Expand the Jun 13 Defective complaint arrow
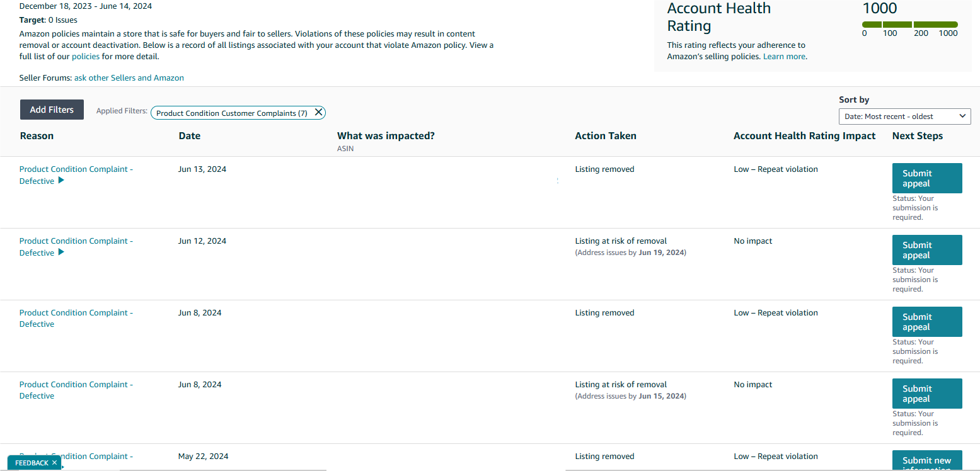This screenshot has height=471, width=980. coord(61,181)
